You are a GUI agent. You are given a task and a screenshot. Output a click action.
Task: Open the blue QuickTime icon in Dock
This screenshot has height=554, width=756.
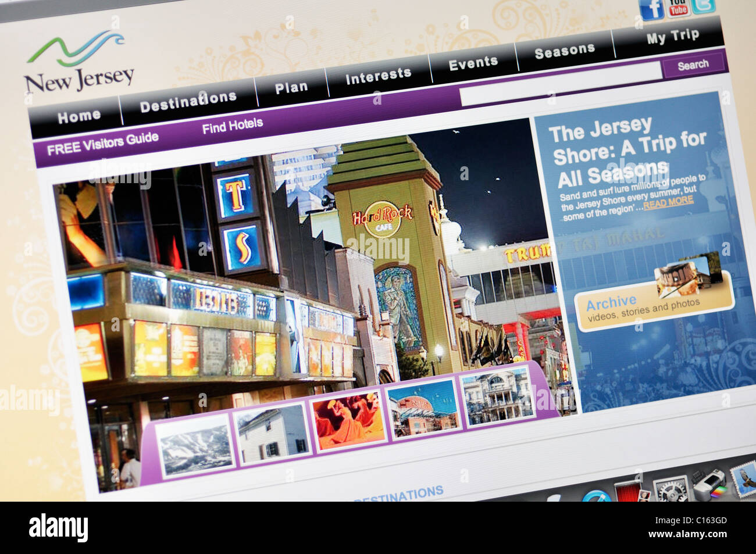[597, 497]
